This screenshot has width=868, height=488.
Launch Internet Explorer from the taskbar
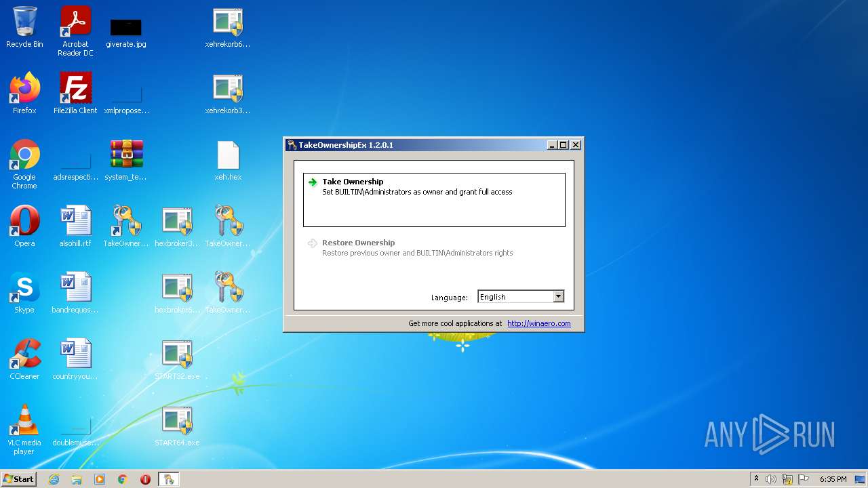(54, 479)
